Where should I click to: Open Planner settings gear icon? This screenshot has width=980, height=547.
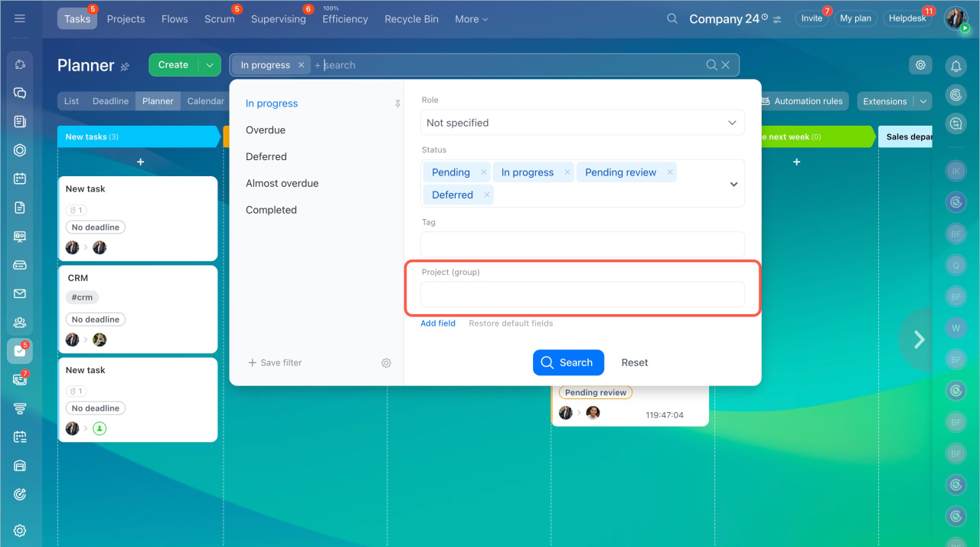(920, 65)
